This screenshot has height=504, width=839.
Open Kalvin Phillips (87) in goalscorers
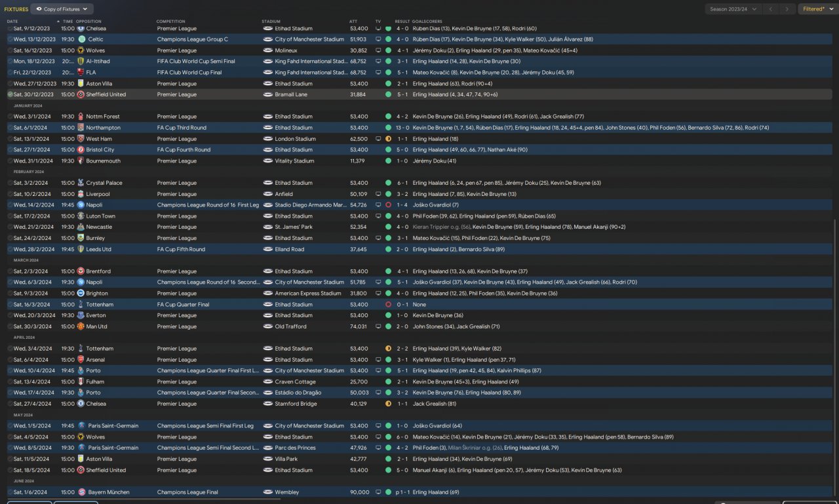coord(515,371)
